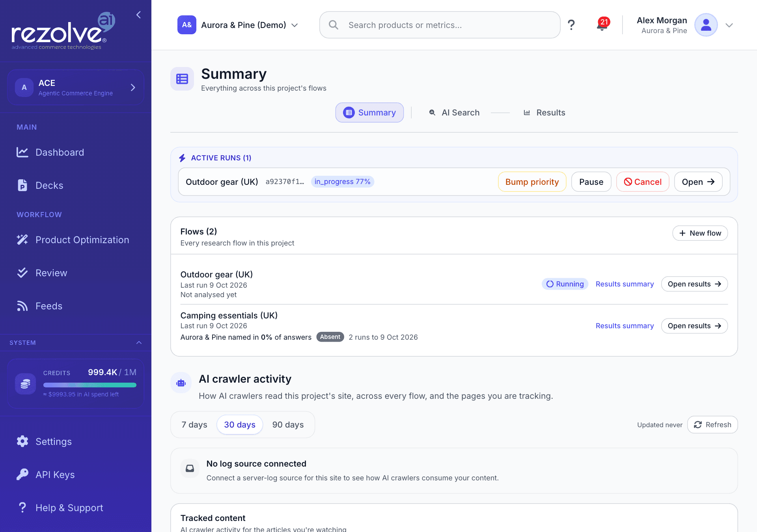The width and height of the screenshot is (757, 532).
Task: Open Settings in the sidebar
Action: tap(76, 442)
